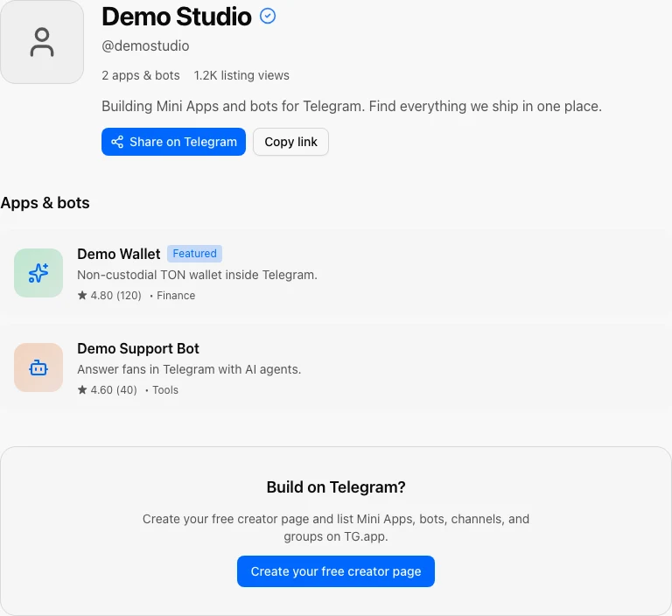
Task: Click 'Answer fans in Telegram with AI agents.'
Action: (189, 369)
